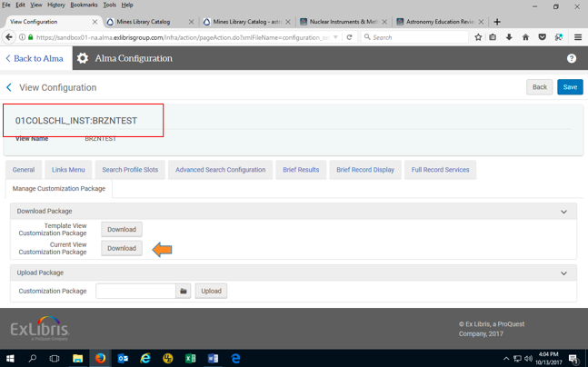Open the History menu
Screen dimensions: 588x367
(56, 5)
